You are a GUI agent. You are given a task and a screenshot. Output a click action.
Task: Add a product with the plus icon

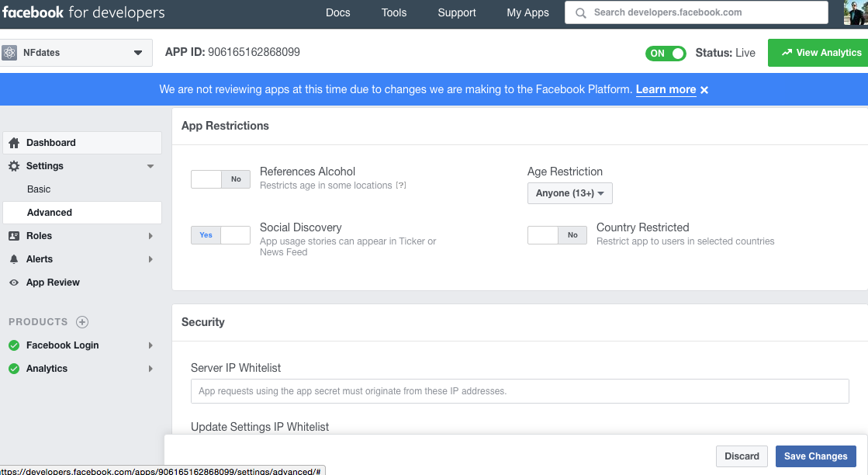pos(82,321)
